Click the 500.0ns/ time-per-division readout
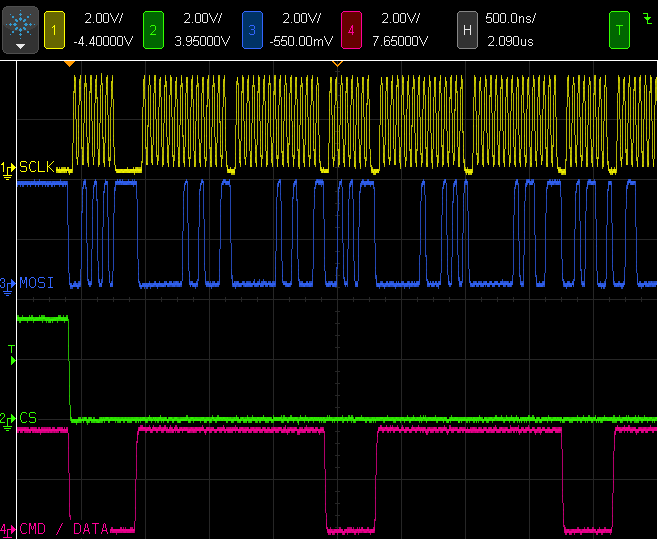The width and height of the screenshot is (658, 540). tap(509, 20)
